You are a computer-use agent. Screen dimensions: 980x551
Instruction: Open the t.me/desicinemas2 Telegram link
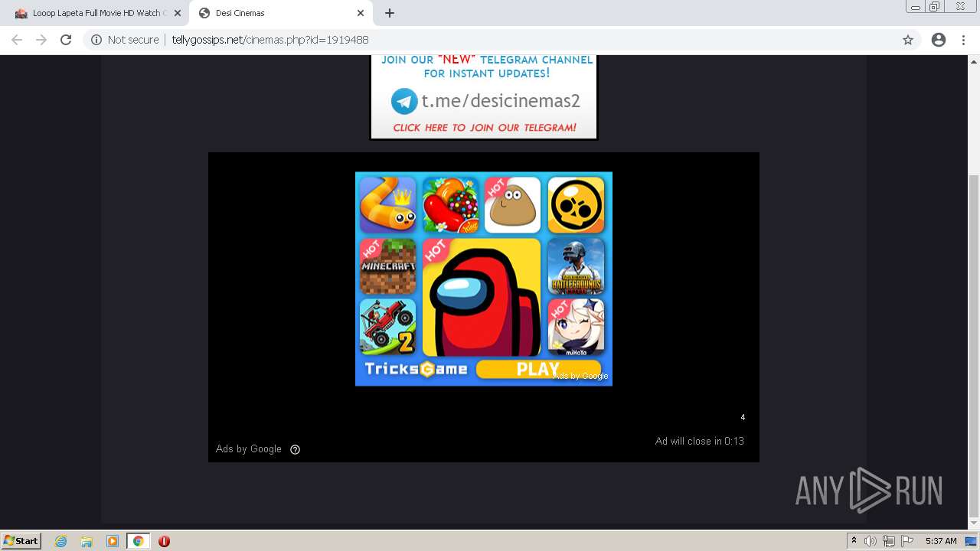pyautogui.click(x=501, y=101)
